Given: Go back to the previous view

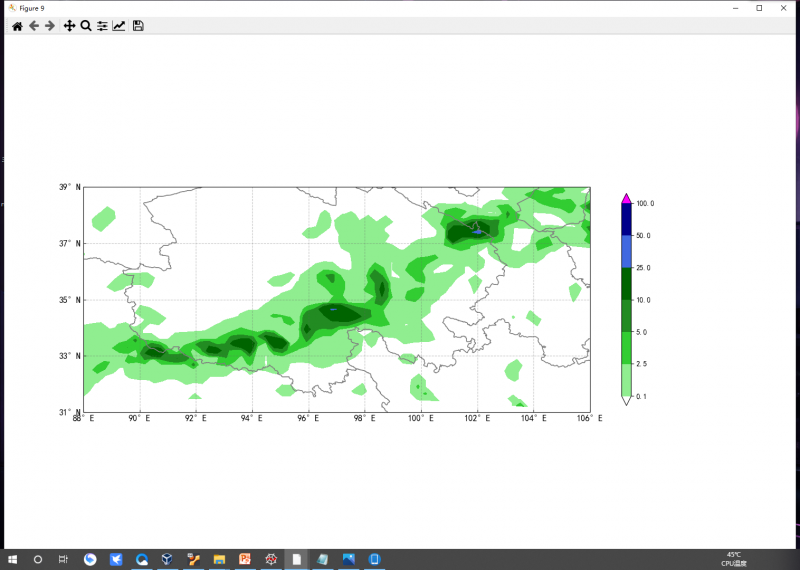Looking at the screenshot, I should coord(33,26).
